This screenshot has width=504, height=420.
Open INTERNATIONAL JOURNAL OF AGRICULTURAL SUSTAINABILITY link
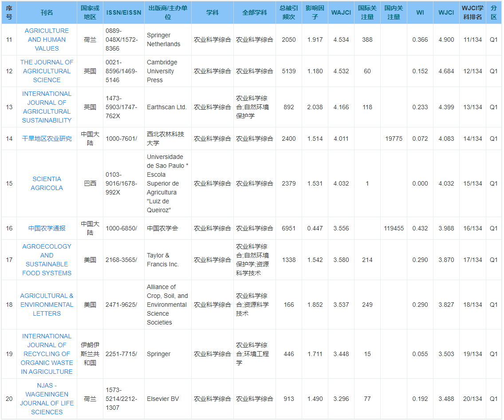[x=47, y=107]
